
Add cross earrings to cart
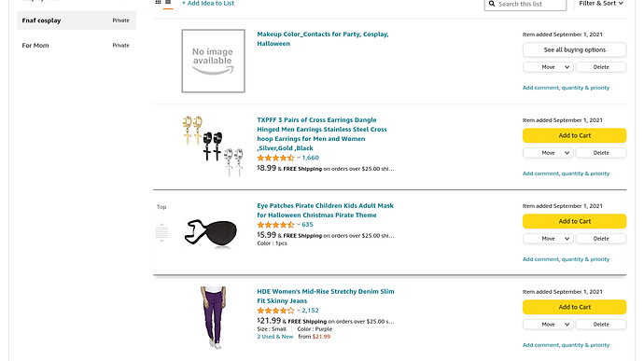tap(575, 135)
